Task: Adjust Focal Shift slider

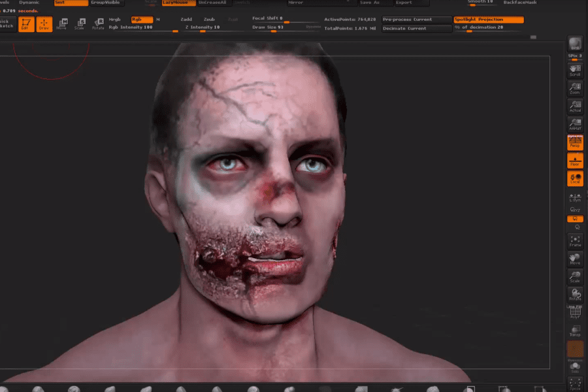Action: [285, 19]
